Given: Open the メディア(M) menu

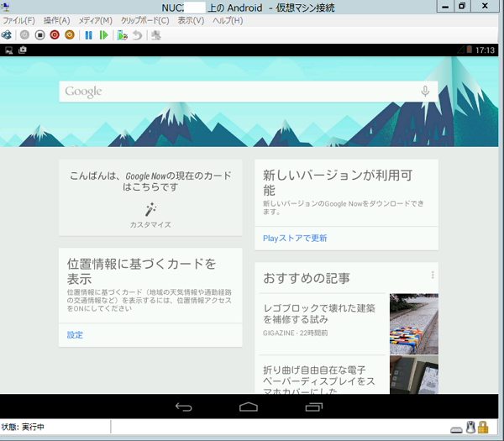Looking at the screenshot, I should (96, 20).
